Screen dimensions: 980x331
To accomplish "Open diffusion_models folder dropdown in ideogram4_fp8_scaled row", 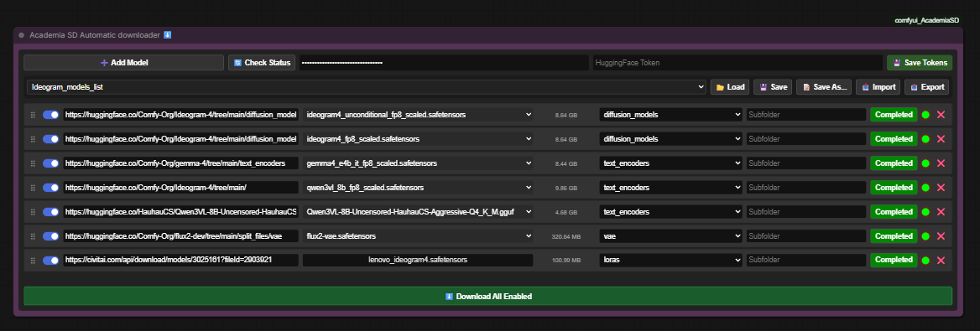I will pos(670,138).
